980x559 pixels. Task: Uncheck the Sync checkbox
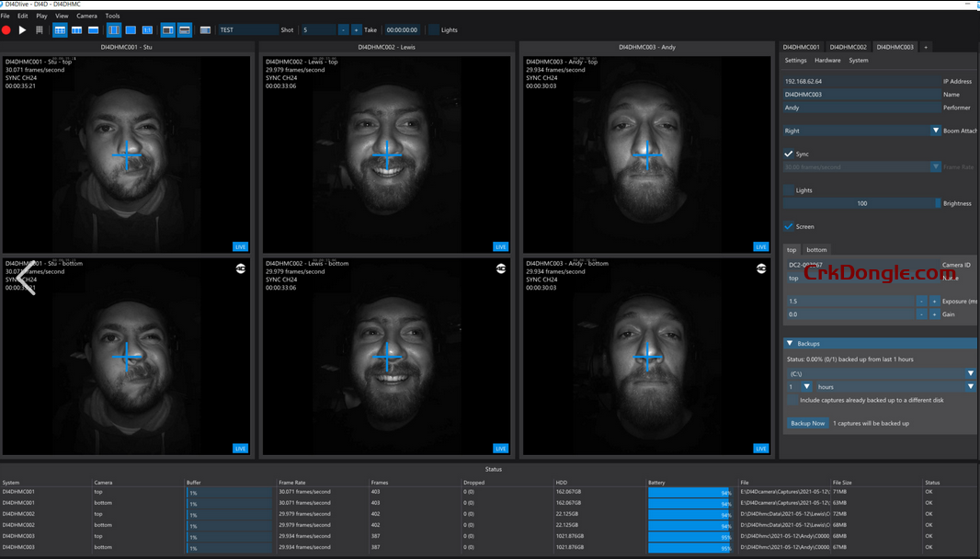click(x=789, y=154)
